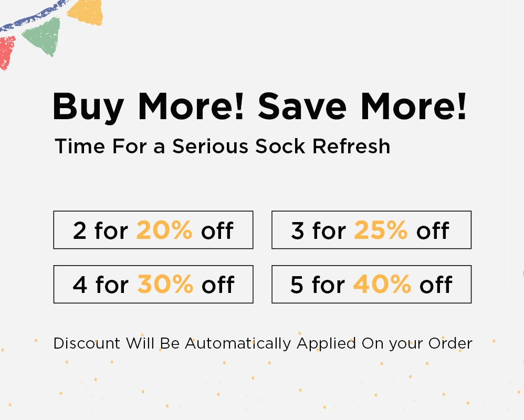This screenshot has width=524, height=420.
Task: Click the "Buy More!" headline words
Action: [x=148, y=107]
